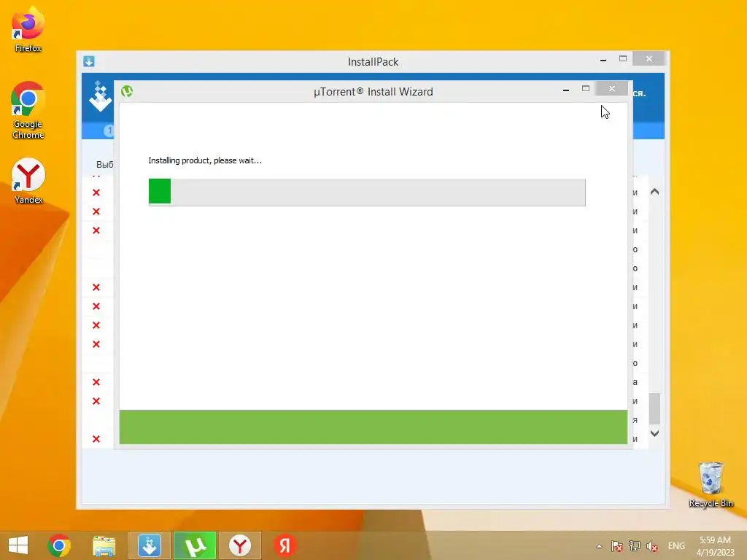Open the Windows Start button
The height and width of the screenshot is (560, 747).
(18, 545)
